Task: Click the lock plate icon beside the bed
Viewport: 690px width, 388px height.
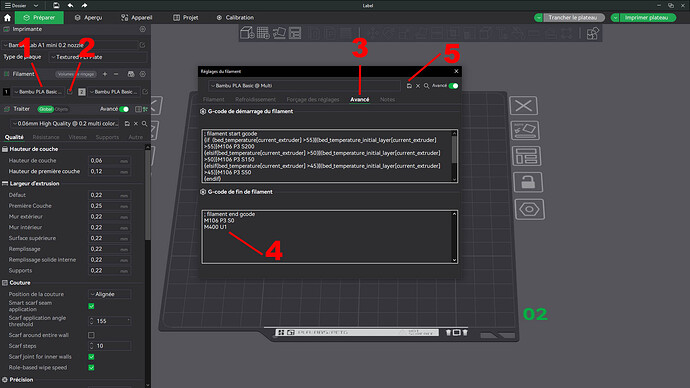Action: pos(528,182)
